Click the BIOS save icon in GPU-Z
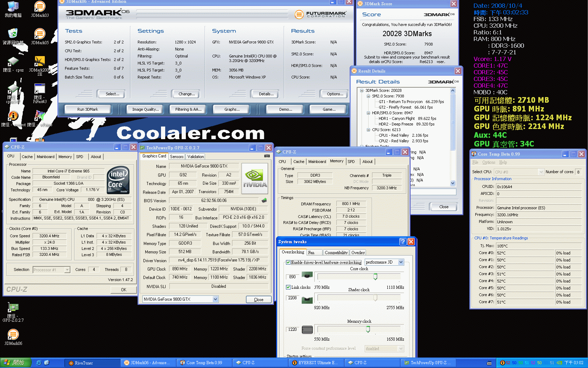The height and width of the screenshot is (368, 588). [264, 200]
